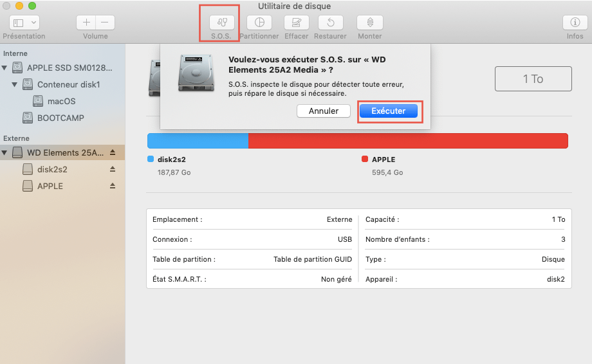
Task: Select the BOOTCAMP volume in sidebar
Action: pyautogui.click(x=60, y=118)
